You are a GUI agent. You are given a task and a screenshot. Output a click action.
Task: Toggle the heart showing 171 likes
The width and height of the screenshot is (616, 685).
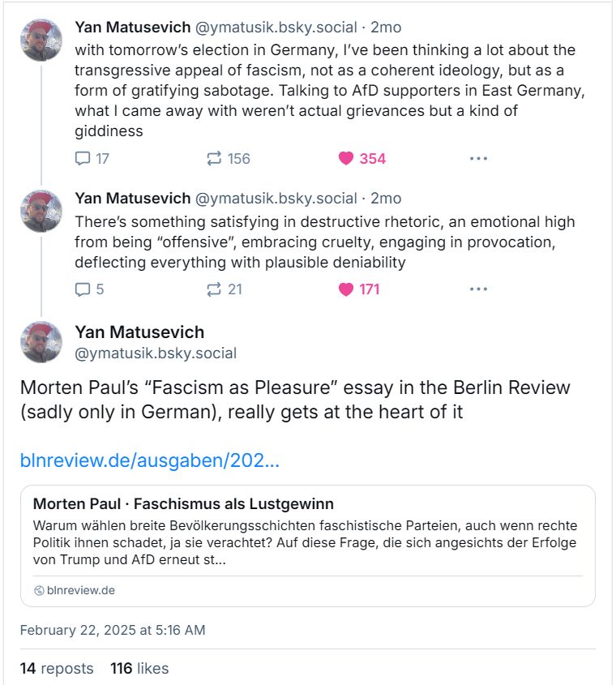pos(359,289)
